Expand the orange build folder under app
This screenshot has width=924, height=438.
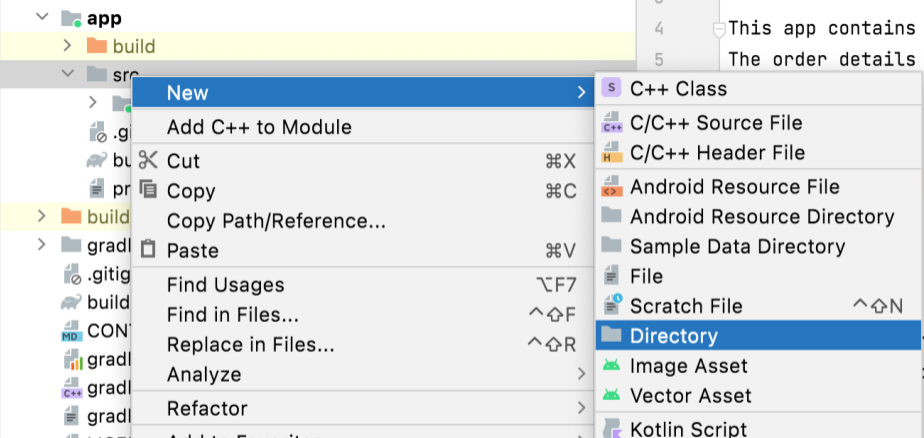(x=67, y=46)
